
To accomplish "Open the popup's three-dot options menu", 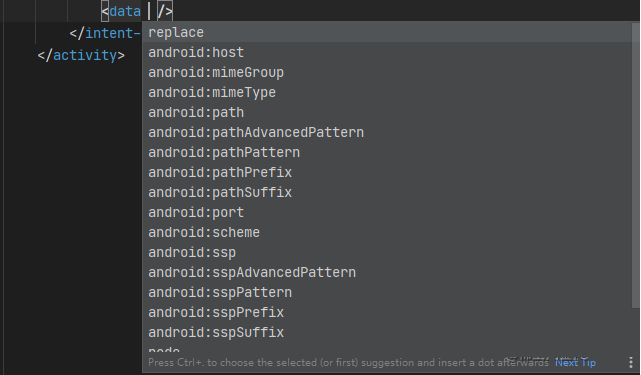I will 631,362.
